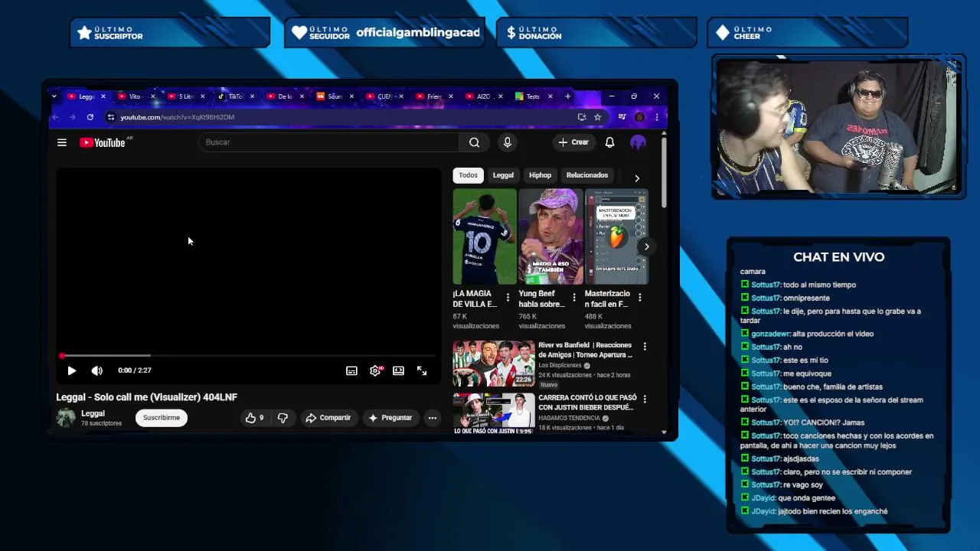Bookmark this page with the star icon
Image resolution: width=980 pixels, height=551 pixels.
[x=597, y=117]
